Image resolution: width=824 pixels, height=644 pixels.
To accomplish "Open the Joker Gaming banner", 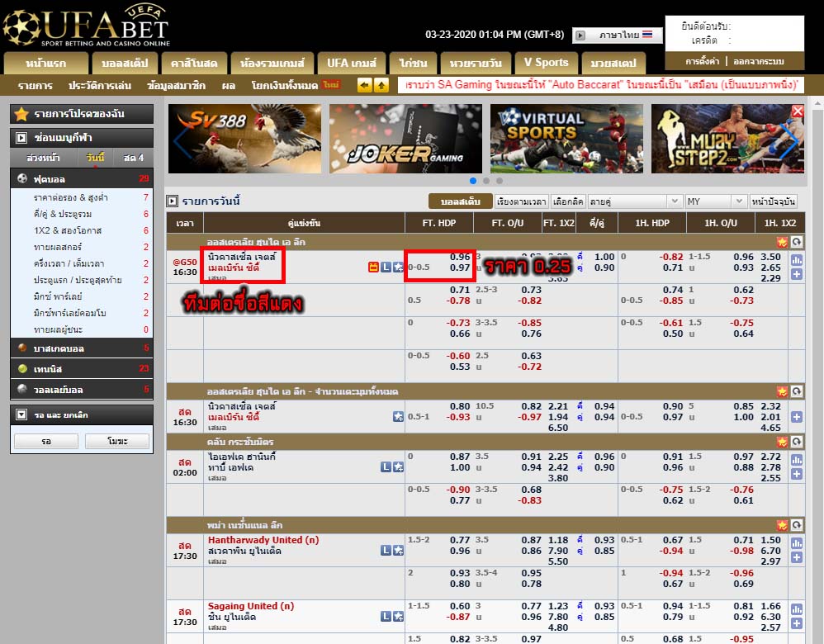I will pyautogui.click(x=405, y=139).
